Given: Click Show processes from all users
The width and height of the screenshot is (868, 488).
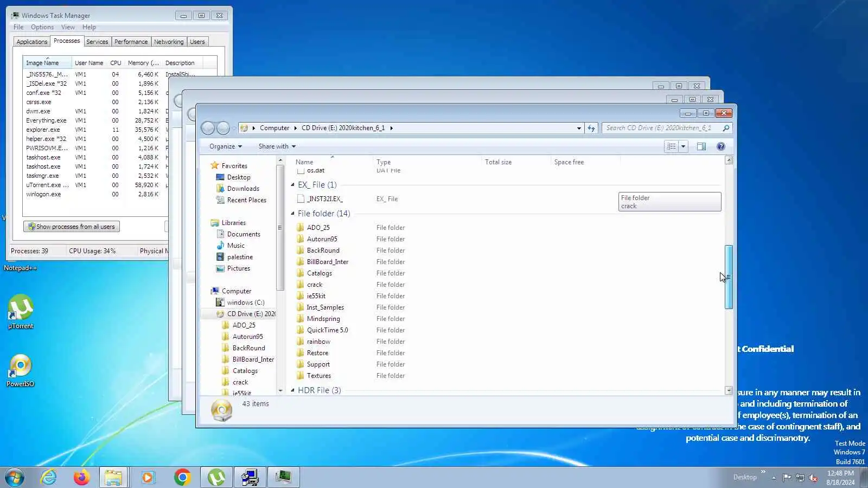Looking at the screenshot, I should pyautogui.click(x=71, y=227).
